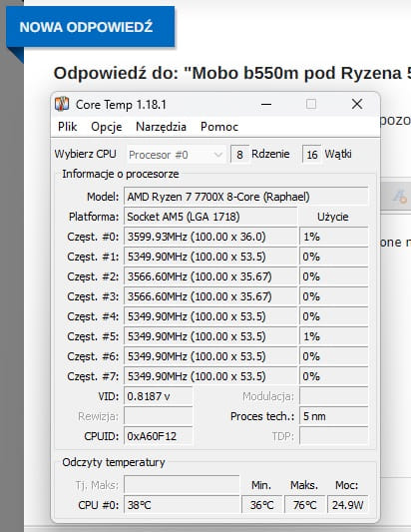
Task: Click the cores count box showing 8
Action: [239, 155]
